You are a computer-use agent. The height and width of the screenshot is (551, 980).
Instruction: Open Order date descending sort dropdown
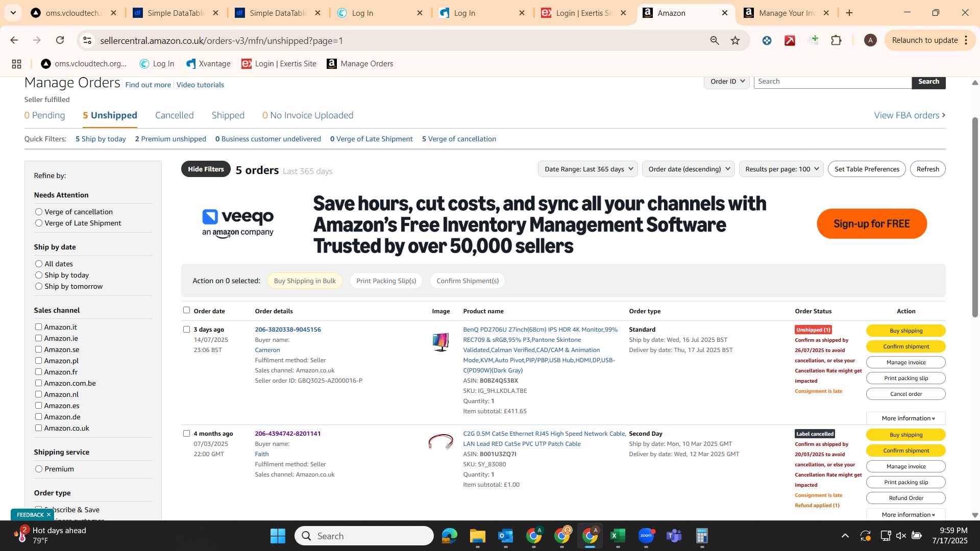[x=688, y=169]
